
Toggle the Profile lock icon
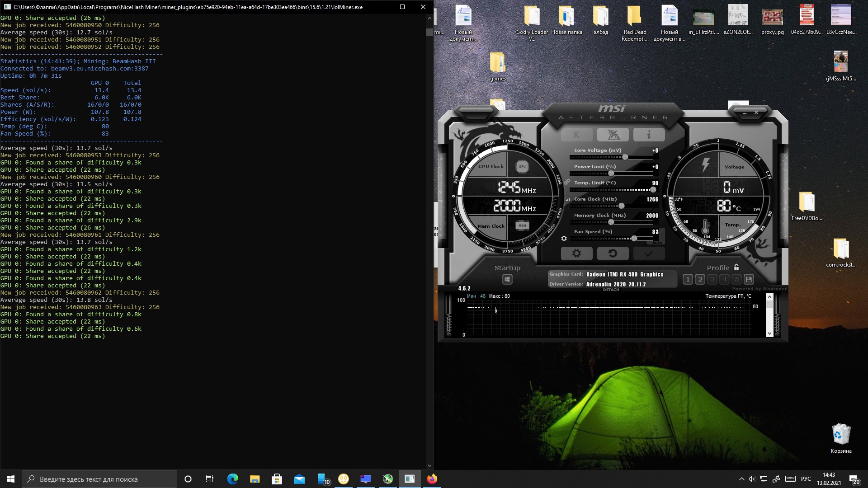tap(736, 267)
